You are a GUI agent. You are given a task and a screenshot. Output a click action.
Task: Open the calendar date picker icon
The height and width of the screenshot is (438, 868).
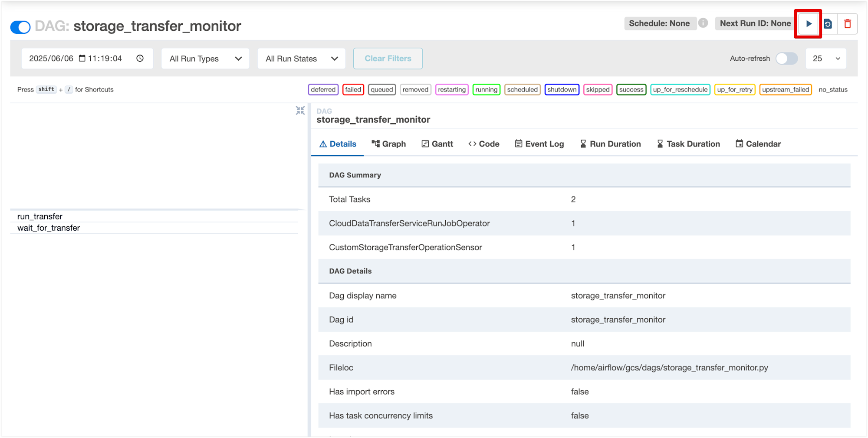pyautogui.click(x=82, y=58)
